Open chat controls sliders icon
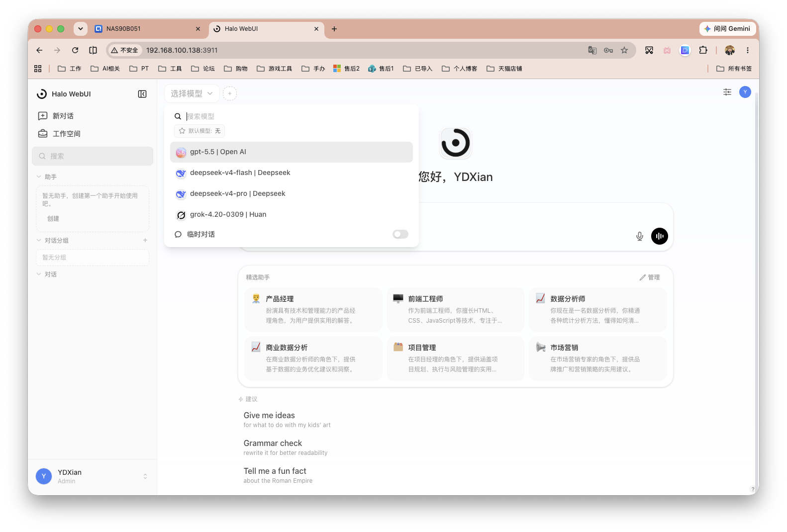The width and height of the screenshot is (787, 532). click(x=727, y=92)
